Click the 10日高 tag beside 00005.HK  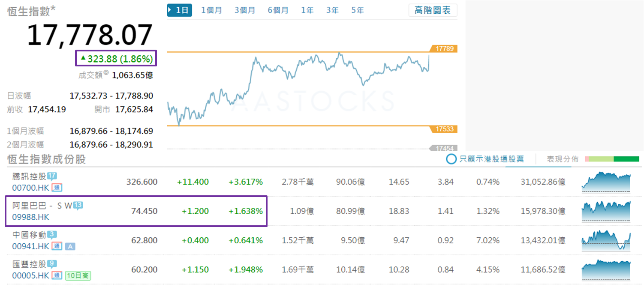click(x=78, y=275)
